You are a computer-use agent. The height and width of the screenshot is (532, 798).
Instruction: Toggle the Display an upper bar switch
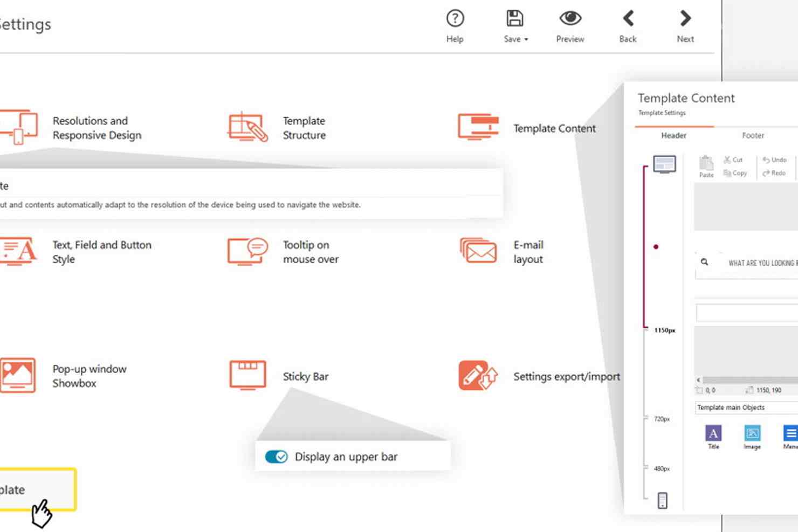pos(277,457)
